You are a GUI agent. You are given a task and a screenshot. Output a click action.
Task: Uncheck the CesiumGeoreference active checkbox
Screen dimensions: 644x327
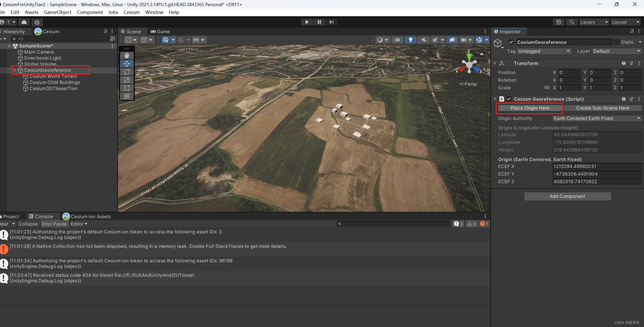click(x=511, y=42)
